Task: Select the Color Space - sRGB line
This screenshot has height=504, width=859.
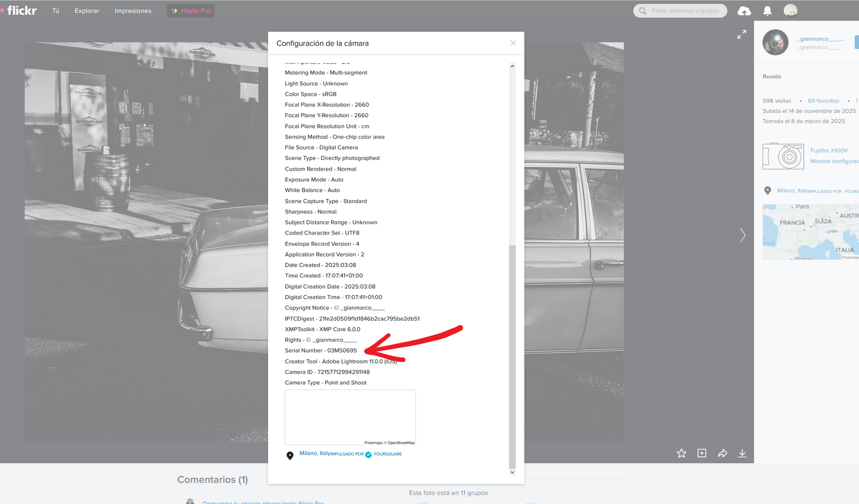Action: [x=310, y=94]
